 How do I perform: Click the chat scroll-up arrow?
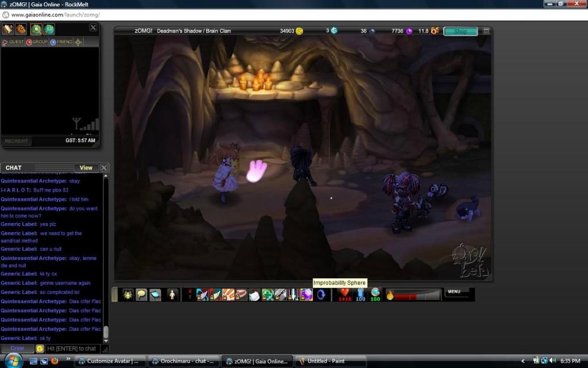point(106,176)
